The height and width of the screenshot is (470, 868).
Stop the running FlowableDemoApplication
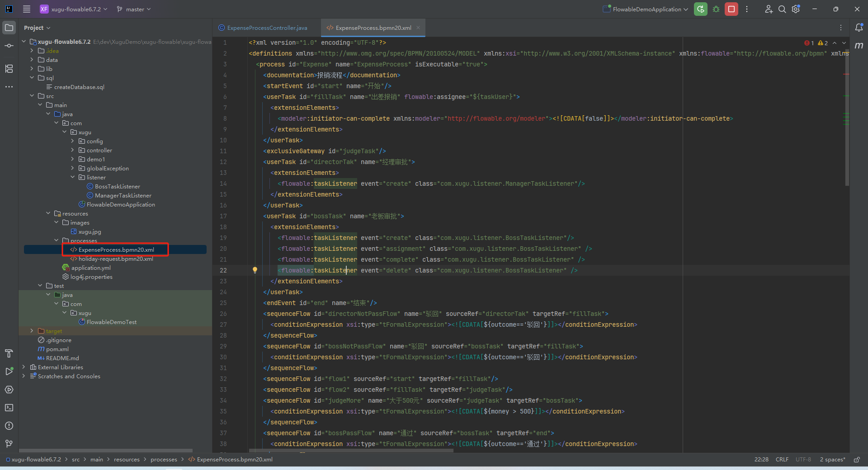[x=731, y=9]
